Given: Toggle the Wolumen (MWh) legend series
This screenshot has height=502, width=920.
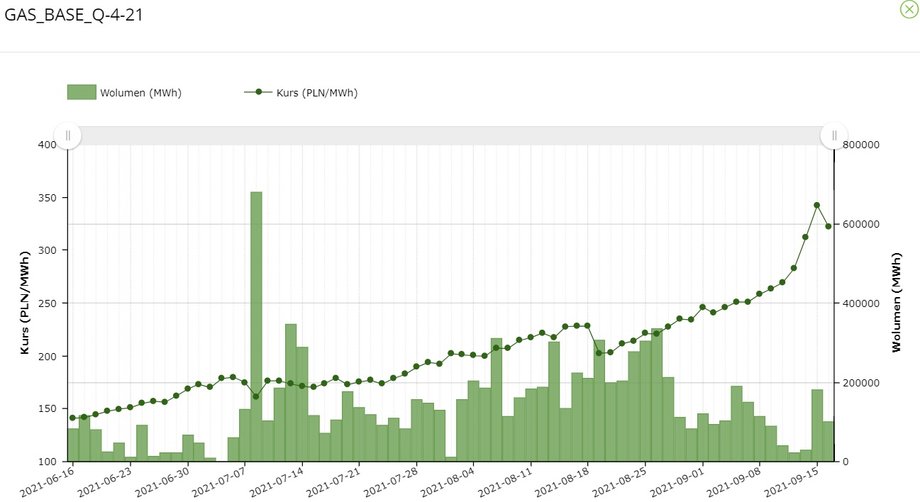Looking at the screenshot, I should click(124, 93).
